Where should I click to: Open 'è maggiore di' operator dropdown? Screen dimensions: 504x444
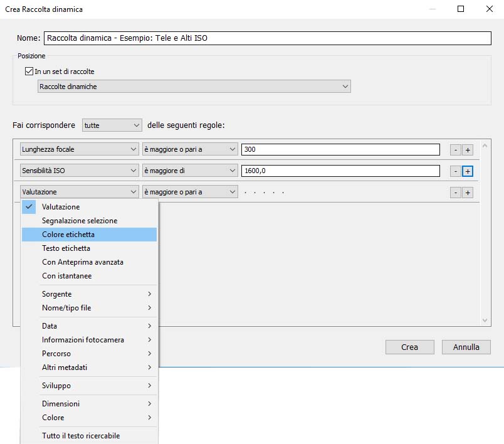click(x=190, y=171)
